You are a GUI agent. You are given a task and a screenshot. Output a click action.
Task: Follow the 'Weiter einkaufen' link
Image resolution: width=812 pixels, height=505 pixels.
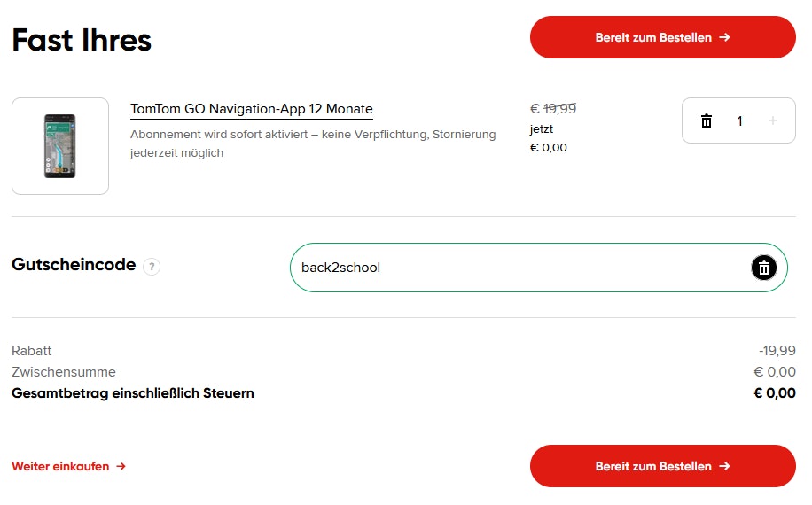68,467
